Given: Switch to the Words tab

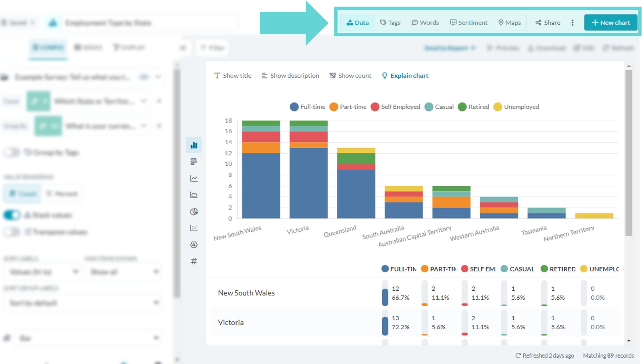Looking at the screenshot, I should click(425, 23).
